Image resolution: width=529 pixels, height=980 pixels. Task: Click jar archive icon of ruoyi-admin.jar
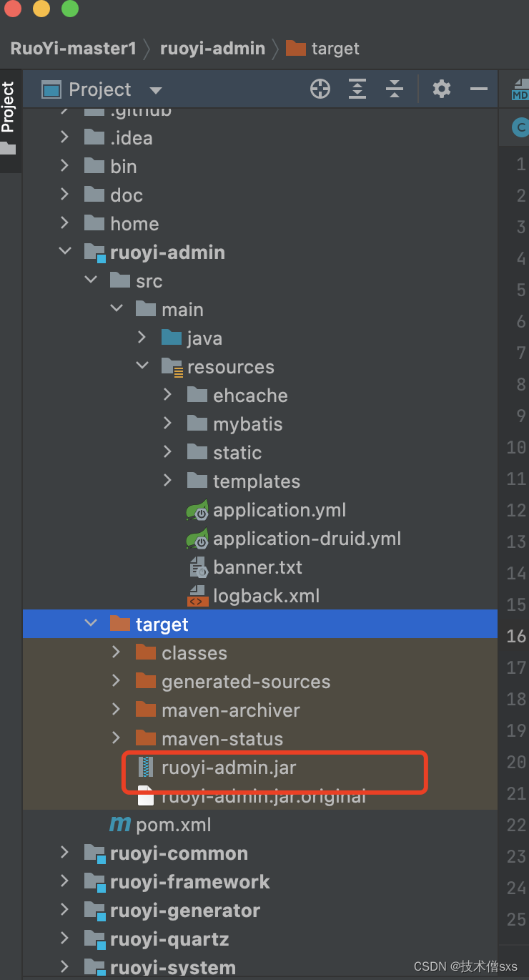coord(146,768)
